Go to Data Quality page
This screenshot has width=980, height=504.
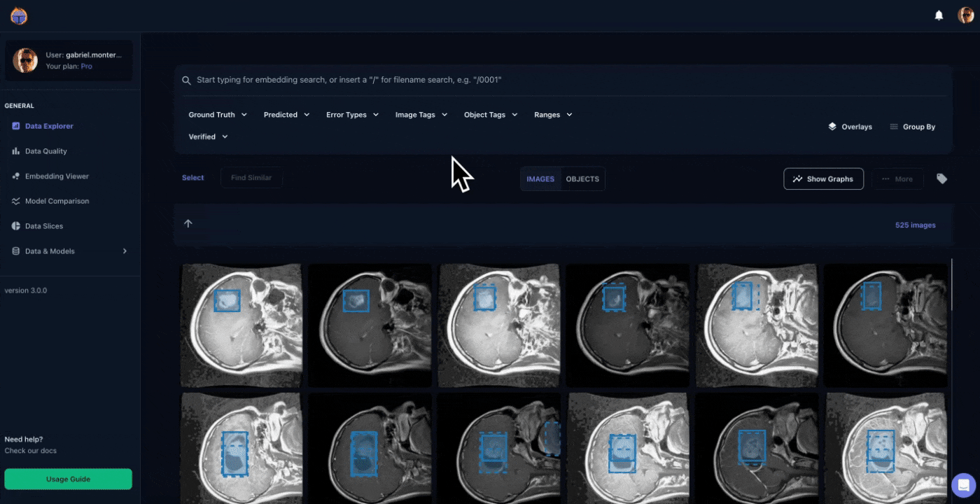click(46, 151)
